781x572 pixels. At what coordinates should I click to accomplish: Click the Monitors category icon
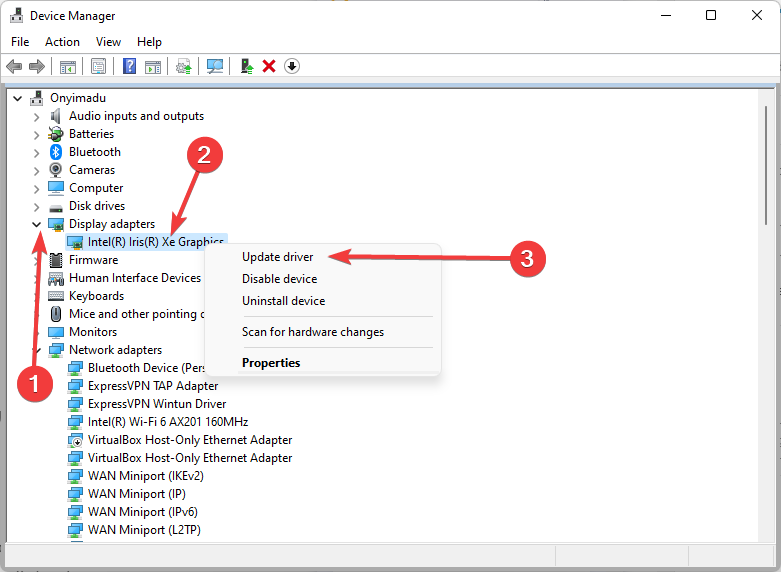point(56,332)
